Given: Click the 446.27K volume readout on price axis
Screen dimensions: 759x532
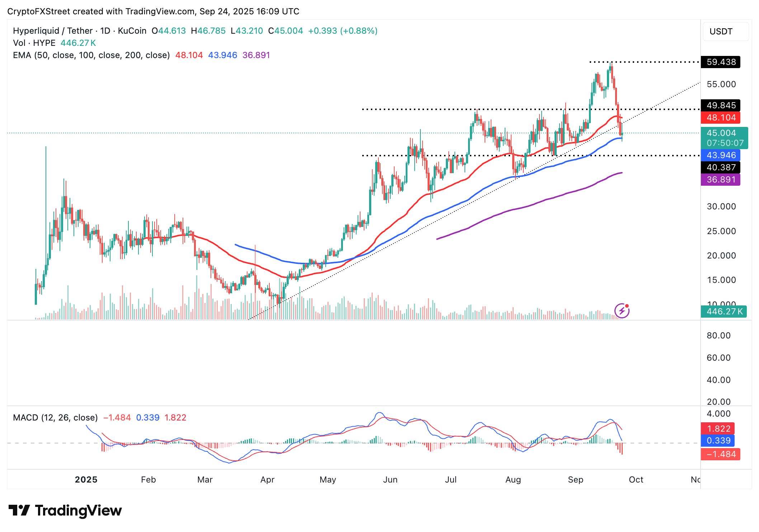Looking at the screenshot, I should pyautogui.click(x=724, y=312).
